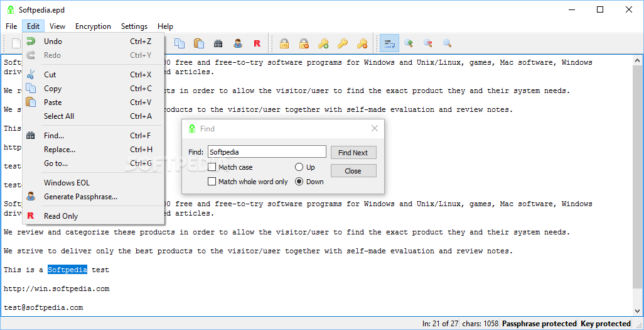The image size is (644, 330).
Task: Choose Select All in the Edit menu
Action: 94,116
